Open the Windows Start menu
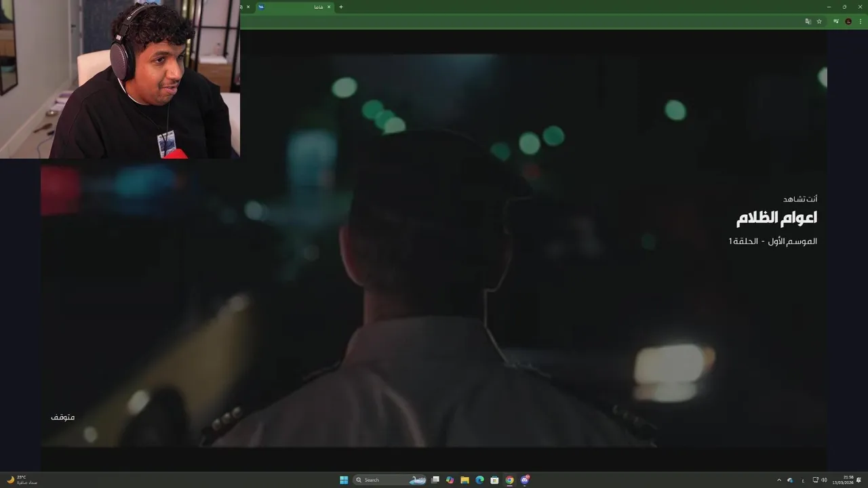868x488 pixels. click(344, 480)
